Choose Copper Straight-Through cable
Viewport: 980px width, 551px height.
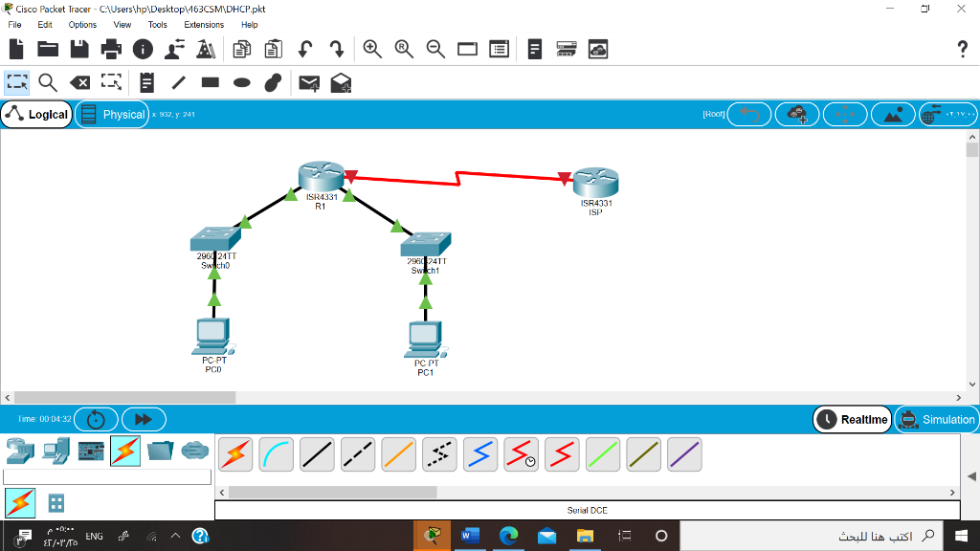(x=317, y=454)
